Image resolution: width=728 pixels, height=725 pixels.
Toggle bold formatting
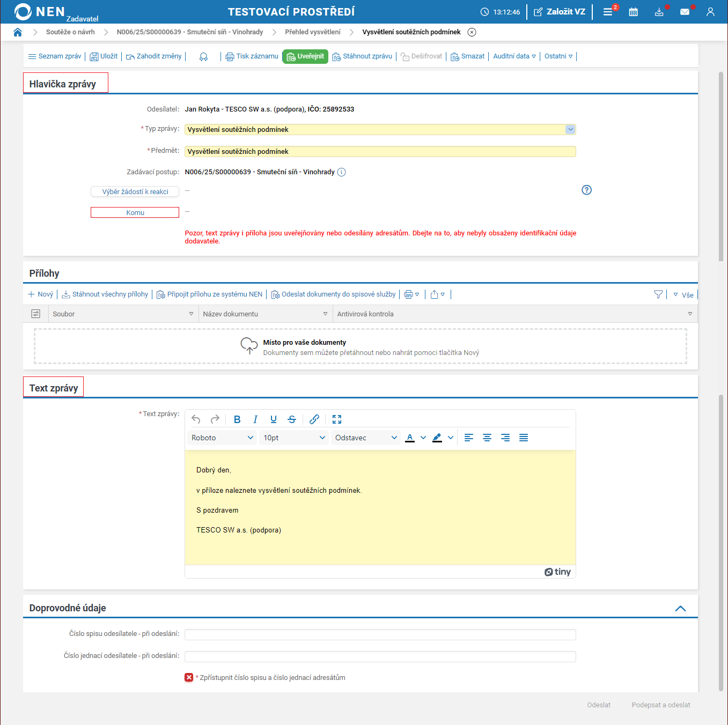pos(237,419)
